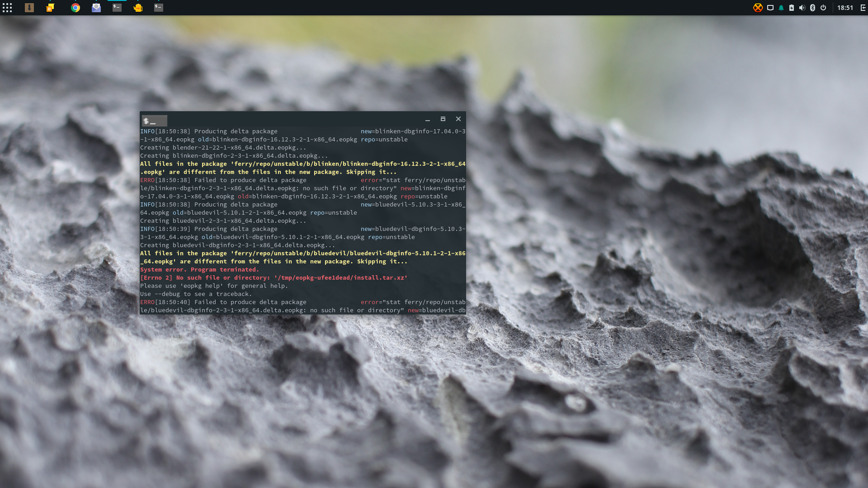Click the '[Errno 2] No such file' line
Image resolution: width=868 pixels, height=488 pixels.
coord(274,278)
